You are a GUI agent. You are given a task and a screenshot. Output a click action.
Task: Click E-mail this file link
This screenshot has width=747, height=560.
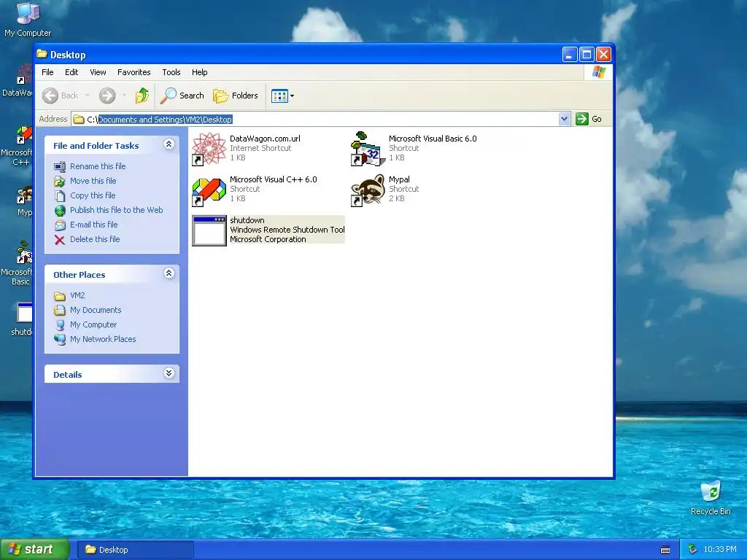pyautogui.click(x=93, y=225)
